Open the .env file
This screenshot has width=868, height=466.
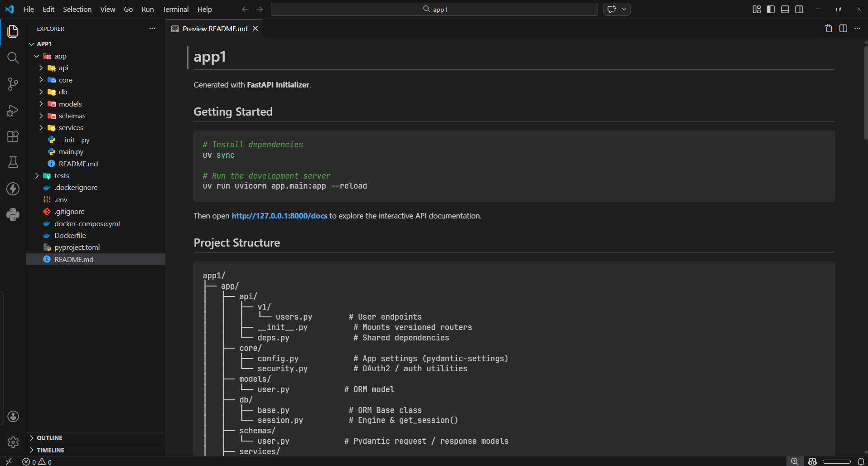pos(96,199)
